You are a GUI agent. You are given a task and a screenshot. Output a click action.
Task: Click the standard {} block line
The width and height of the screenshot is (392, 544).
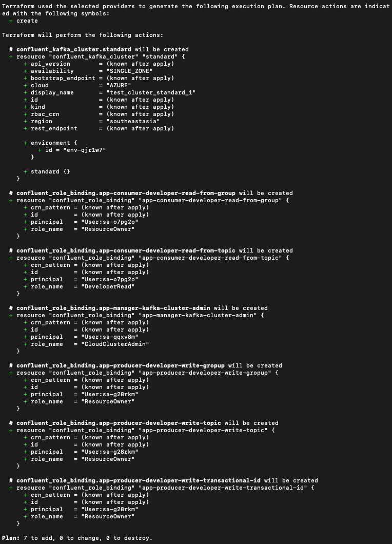pos(47,171)
